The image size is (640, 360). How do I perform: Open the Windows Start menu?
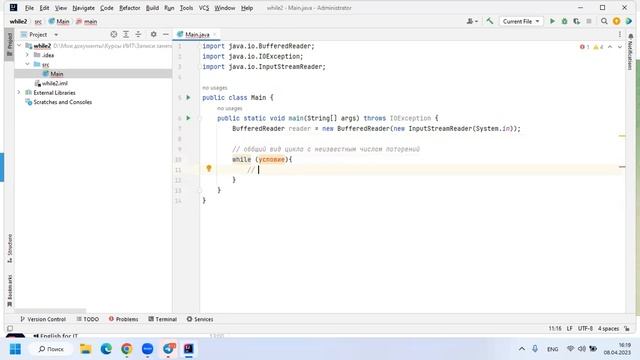(x=16, y=349)
